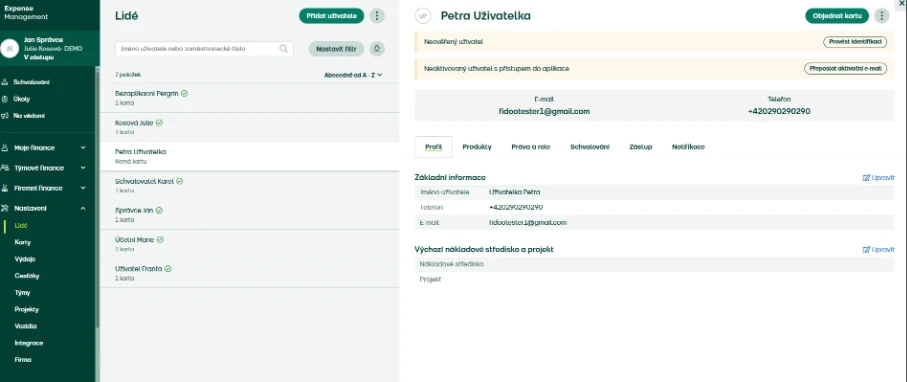Click the Nastavit filtr button
Viewport: 907px width, 382px height.
coord(336,49)
